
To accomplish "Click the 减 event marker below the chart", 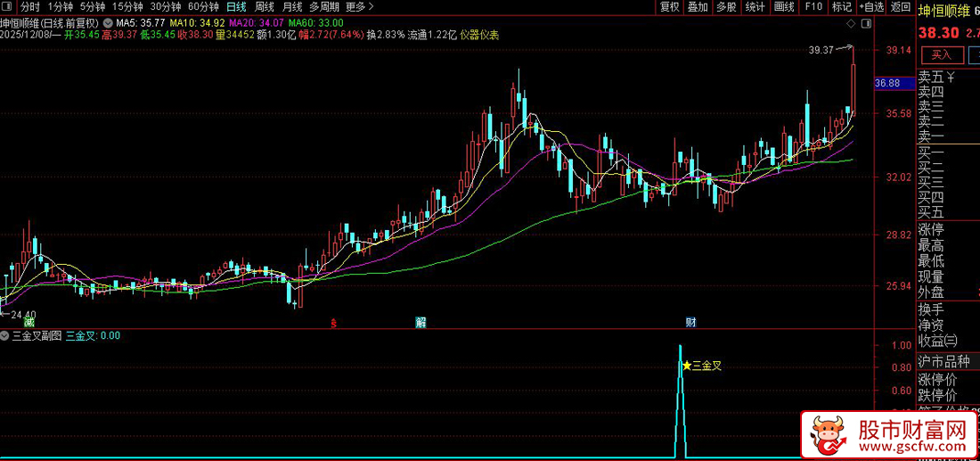I will tap(29, 321).
